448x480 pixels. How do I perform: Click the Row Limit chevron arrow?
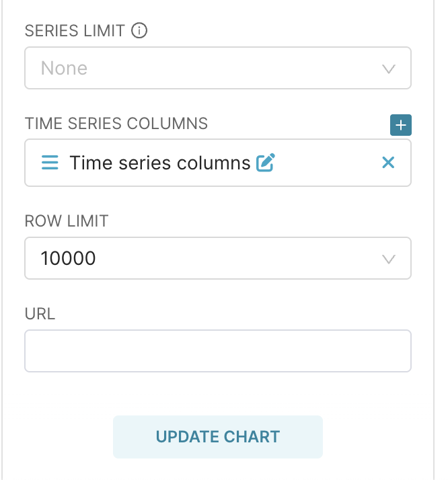tap(388, 259)
